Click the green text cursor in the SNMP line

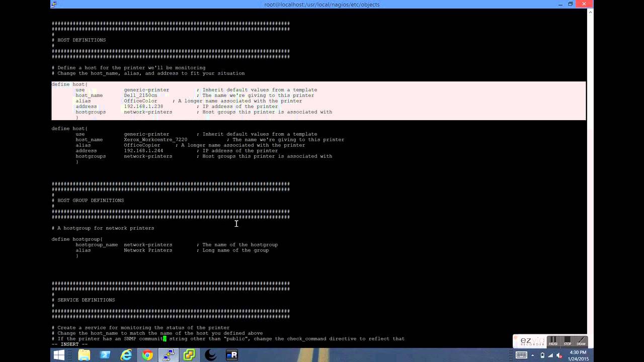coord(165,339)
